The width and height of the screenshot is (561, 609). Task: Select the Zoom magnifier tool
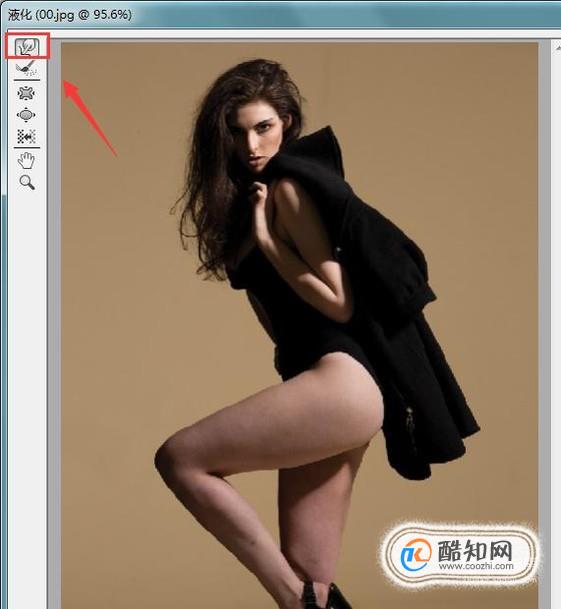click(x=27, y=182)
